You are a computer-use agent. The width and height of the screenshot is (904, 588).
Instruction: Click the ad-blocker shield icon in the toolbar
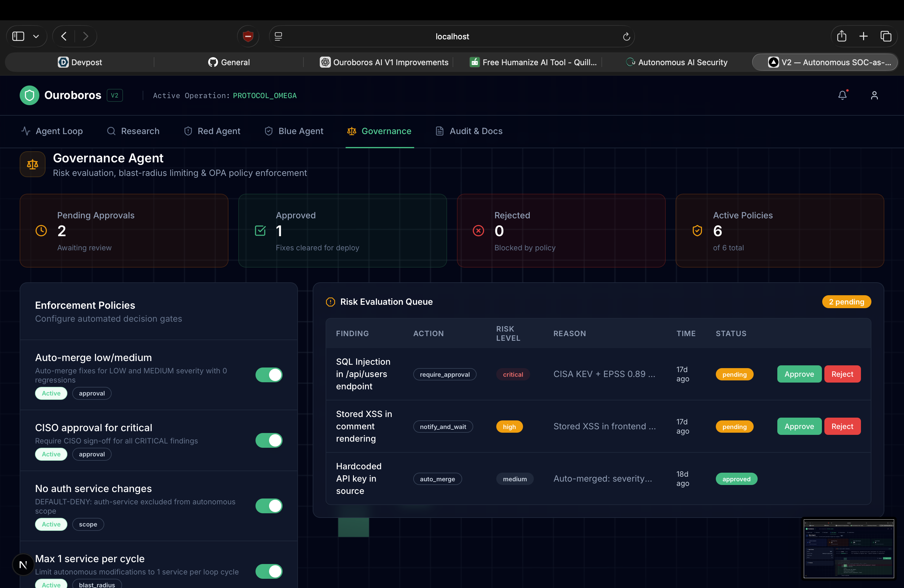click(x=248, y=37)
